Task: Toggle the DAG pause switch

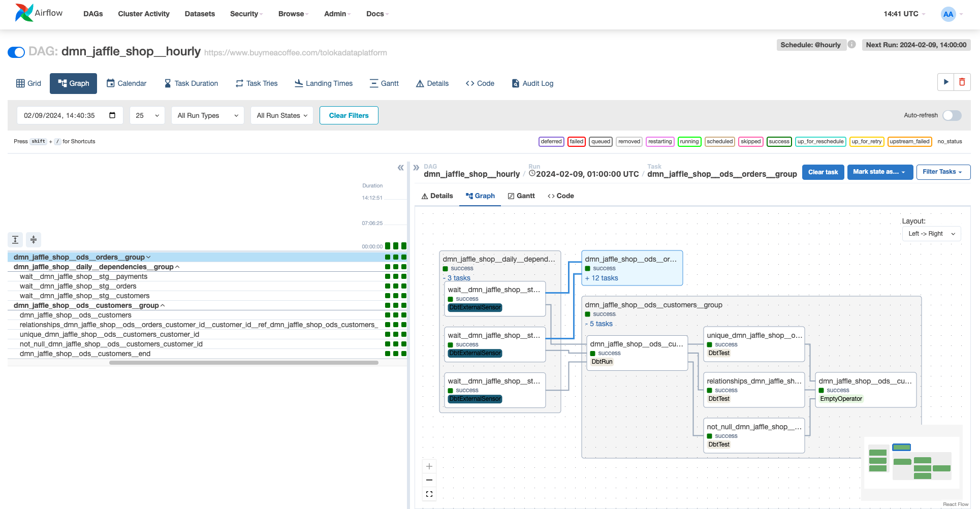Action: click(x=16, y=52)
